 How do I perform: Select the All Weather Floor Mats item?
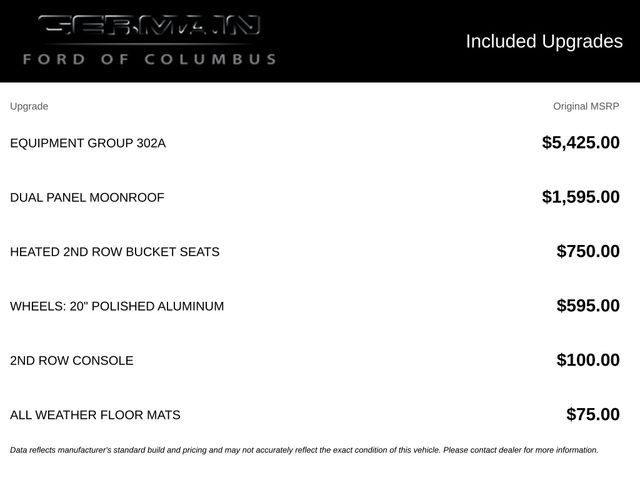95,415
